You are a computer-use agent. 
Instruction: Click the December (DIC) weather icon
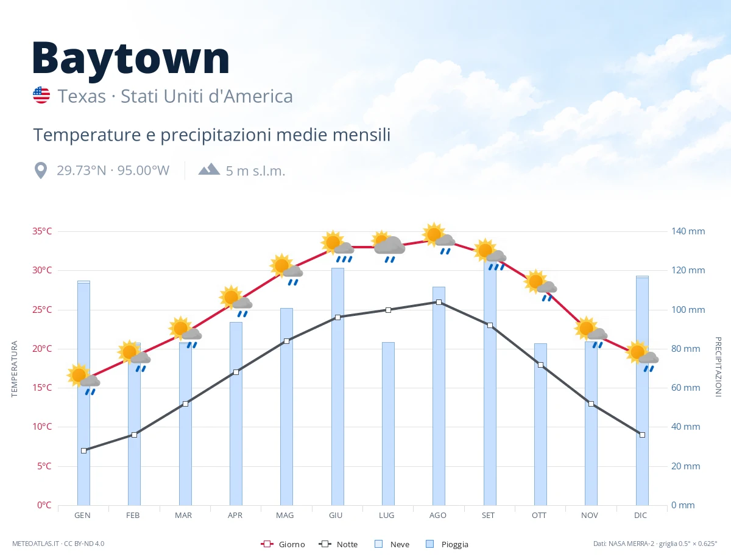(x=642, y=355)
